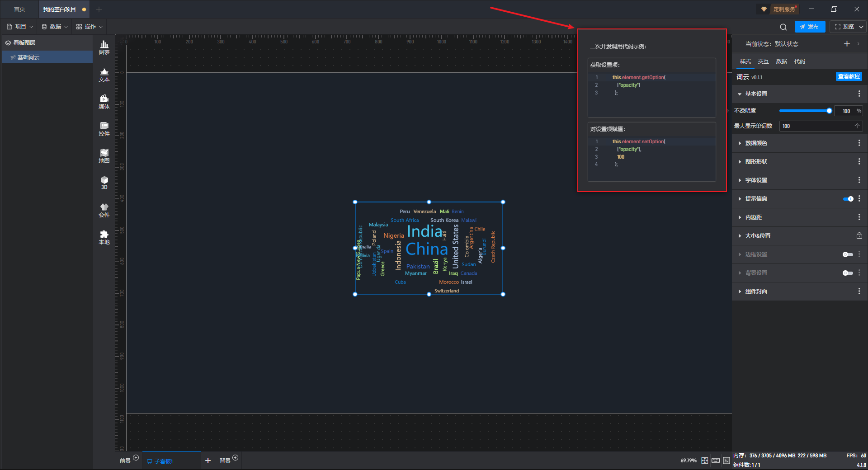The height and width of the screenshot is (470, 868).
Task: Switch to the 代码 tab
Action: [x=799, y=61]
